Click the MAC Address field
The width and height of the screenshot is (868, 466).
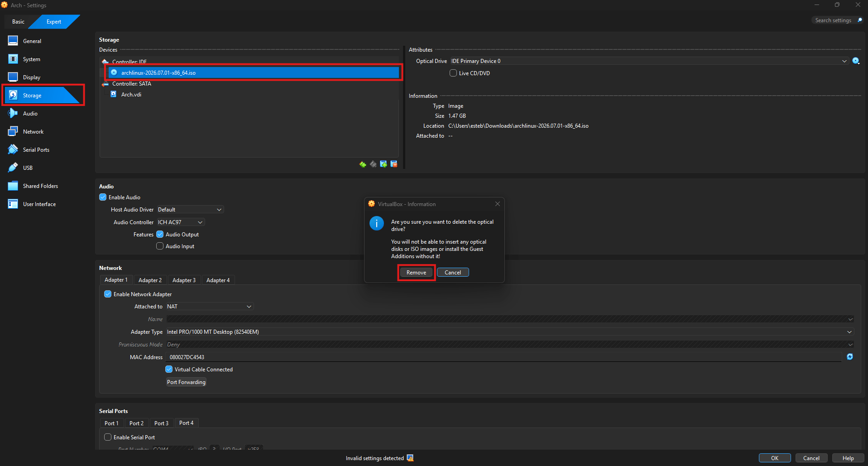tap(504, 357)
